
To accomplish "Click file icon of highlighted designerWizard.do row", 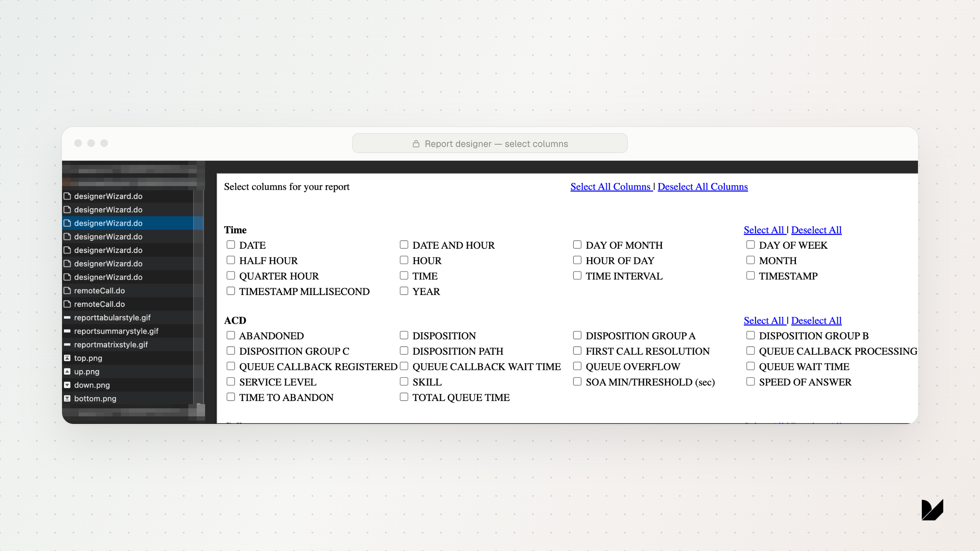I will 67,223.
